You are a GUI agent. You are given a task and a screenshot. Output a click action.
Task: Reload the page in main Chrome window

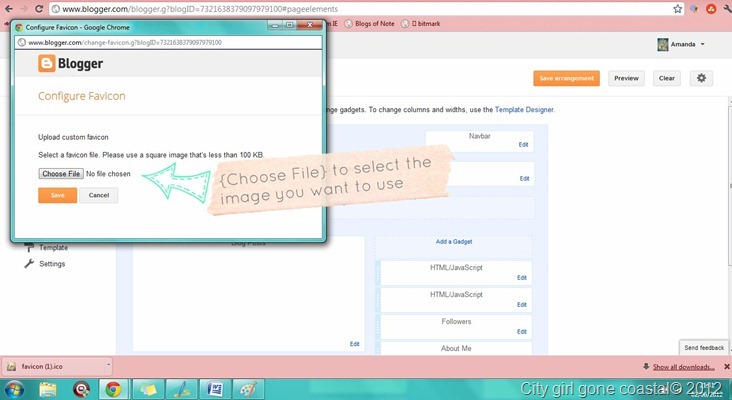click(x=39, y=9)
